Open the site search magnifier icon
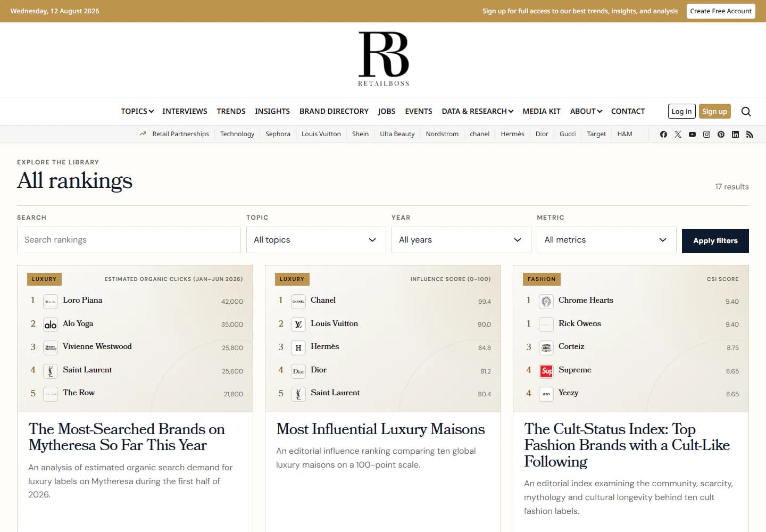The width and height of the screenshot is (766, 532). coord(746,111)
